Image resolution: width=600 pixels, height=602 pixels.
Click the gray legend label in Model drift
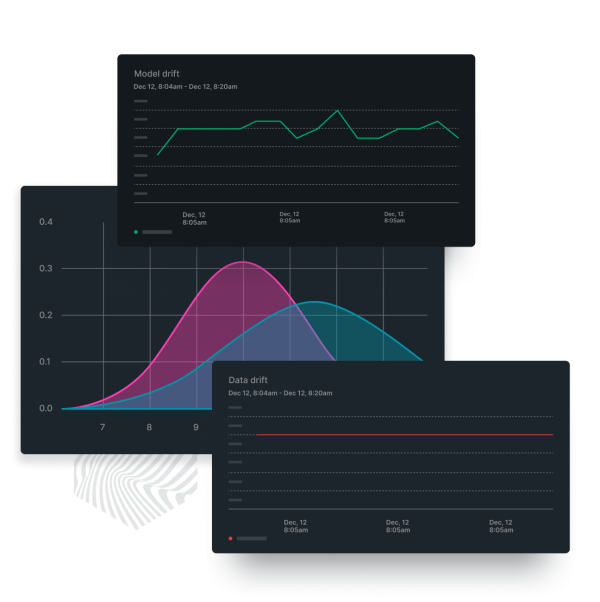157,232
